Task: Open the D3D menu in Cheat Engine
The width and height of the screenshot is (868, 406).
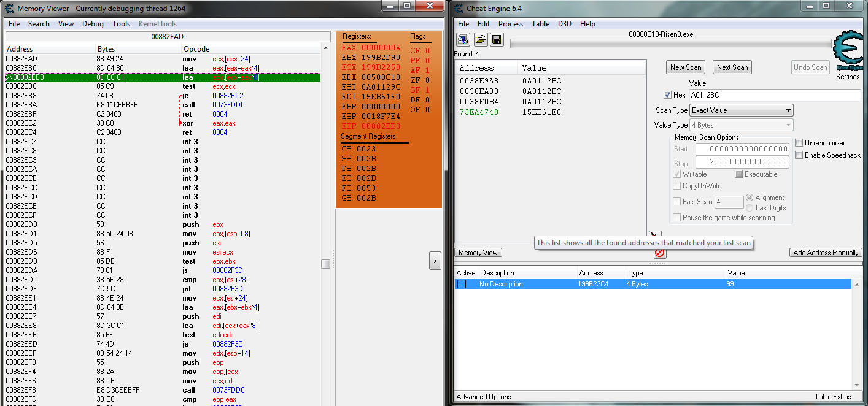Action: [x=564, y=24]
